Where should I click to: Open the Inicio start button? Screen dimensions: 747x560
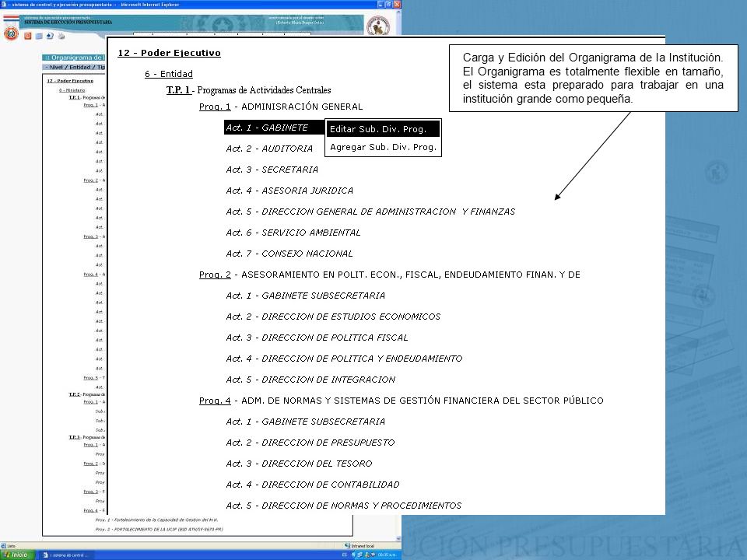point(17,555)
